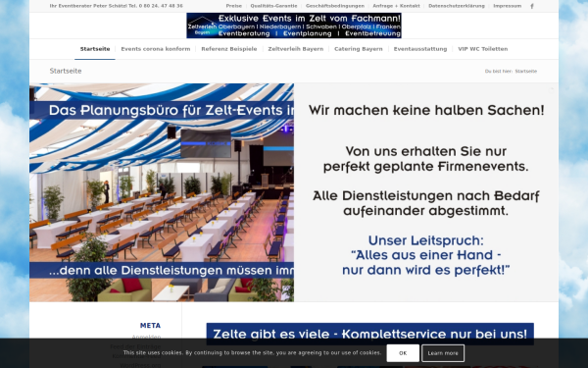Screen dimensions: 588x368
Task: Click the Zeltverleih Bayern header banner logo
Action: (x=294, y=26)
